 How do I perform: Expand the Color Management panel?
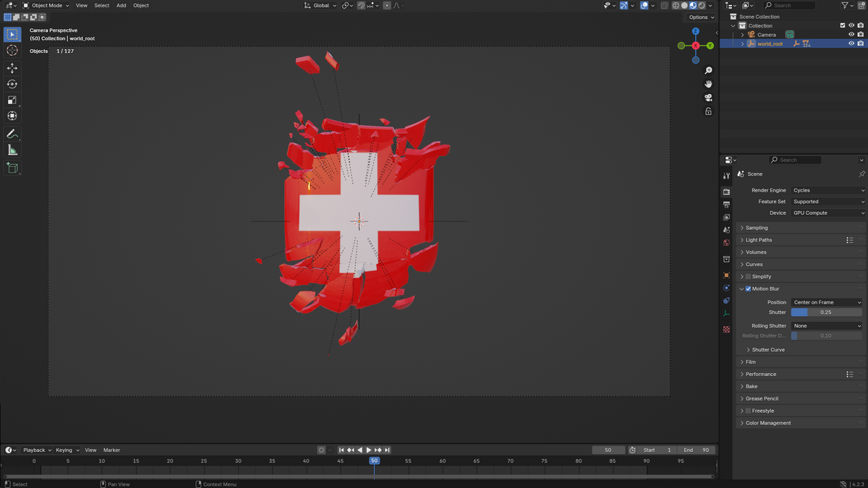pos(801,423)
